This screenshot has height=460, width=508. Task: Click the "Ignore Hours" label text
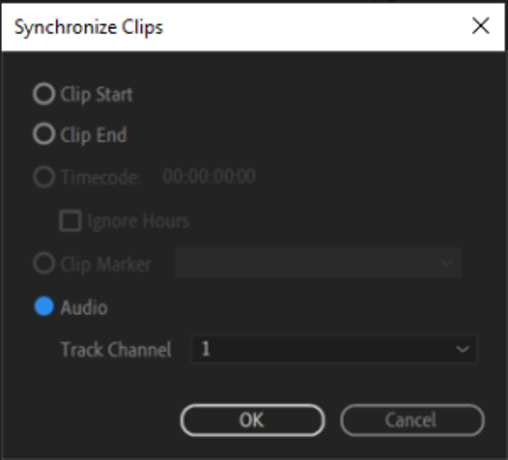coord(138,221)
